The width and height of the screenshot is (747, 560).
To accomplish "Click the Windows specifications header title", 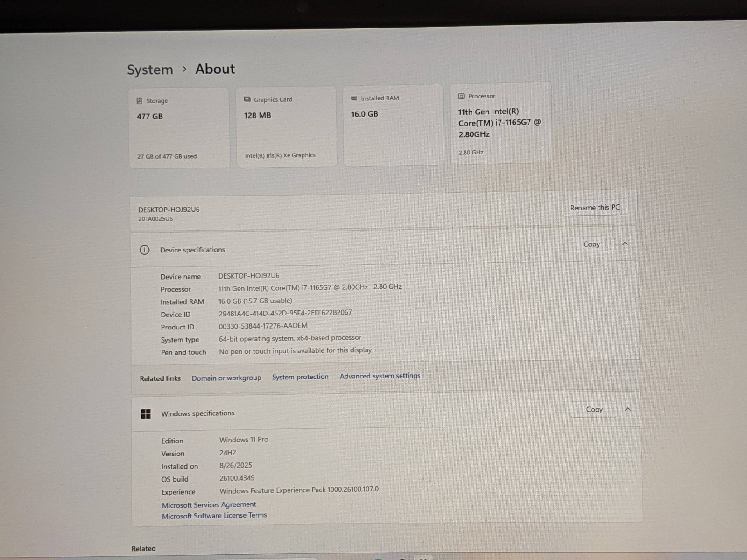I will pos(198,413).
